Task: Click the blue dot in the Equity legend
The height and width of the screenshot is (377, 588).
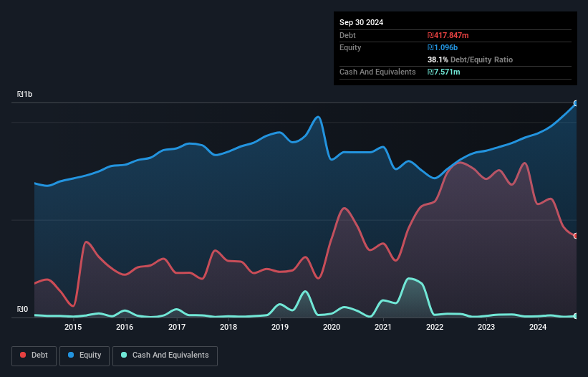Action: (72, 355)
